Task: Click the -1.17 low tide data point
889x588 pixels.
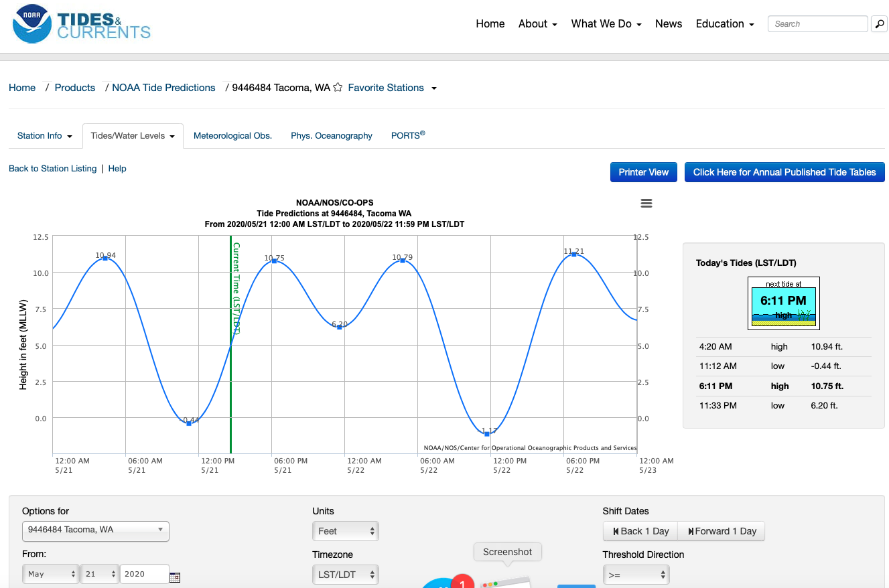Action: 488,434
